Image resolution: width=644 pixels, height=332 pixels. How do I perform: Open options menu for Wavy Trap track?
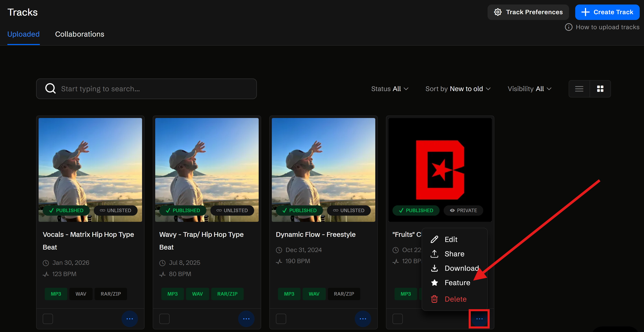pos(246,319)
